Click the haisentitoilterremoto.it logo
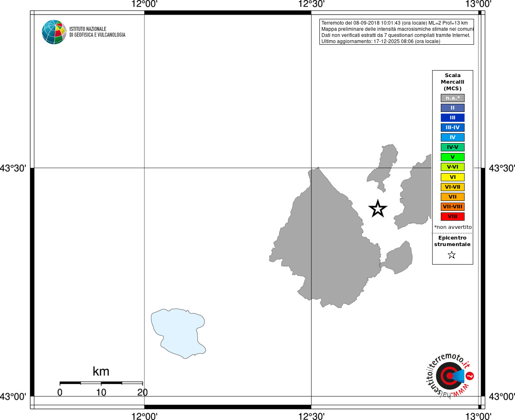Viewport: 515px width, 420px height. coord(450,375)
